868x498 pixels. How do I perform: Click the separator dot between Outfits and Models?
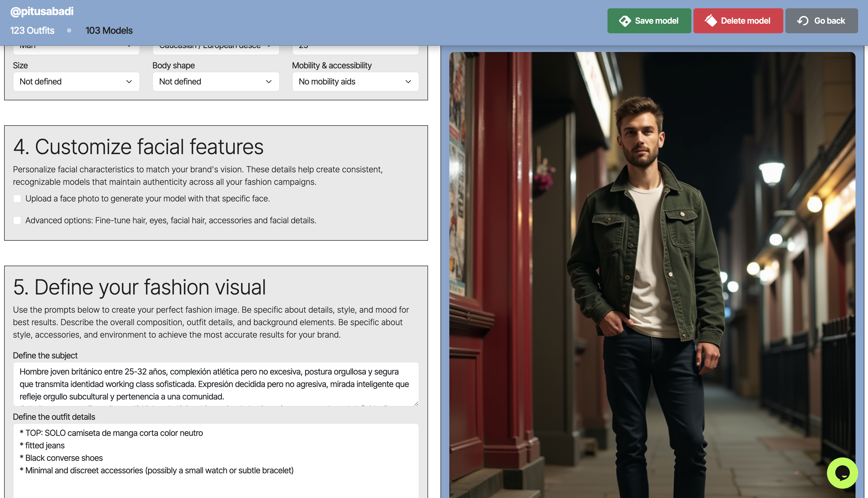pyautogui.click(x=69, y=30)
